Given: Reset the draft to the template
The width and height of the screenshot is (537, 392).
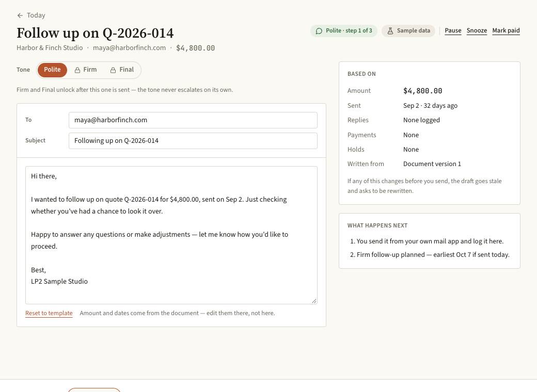Looking at the screenshot, I should pos(49,313).
